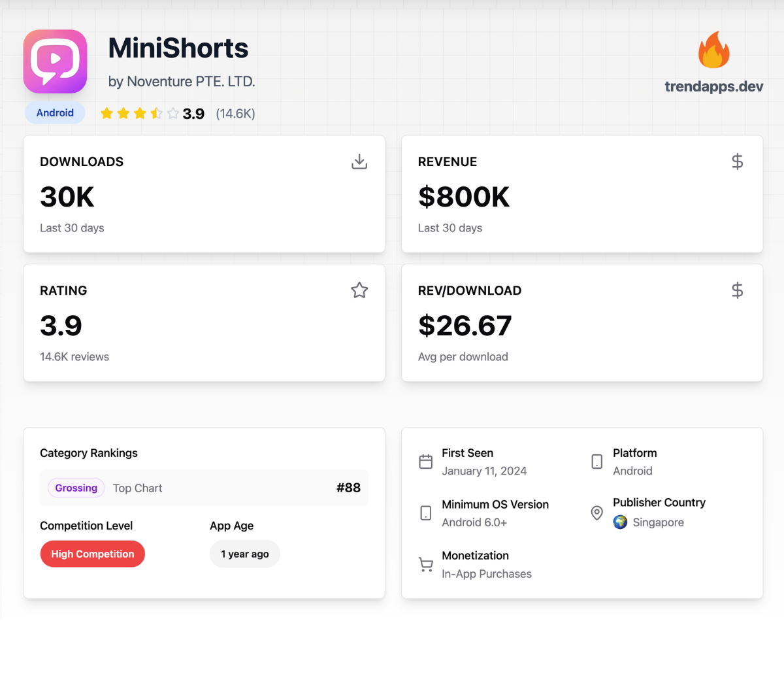
Task: Click the star icon in Rating card
Action: tap(359, 290)
